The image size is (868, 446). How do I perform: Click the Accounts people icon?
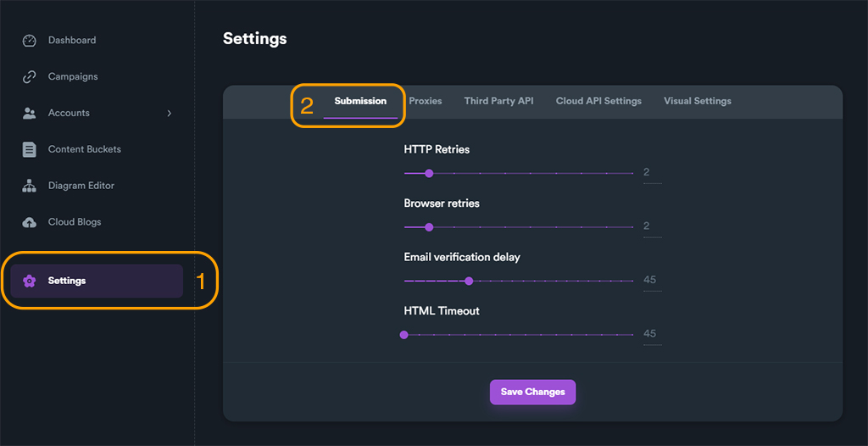pyautogui.click(x=30, y=114)
